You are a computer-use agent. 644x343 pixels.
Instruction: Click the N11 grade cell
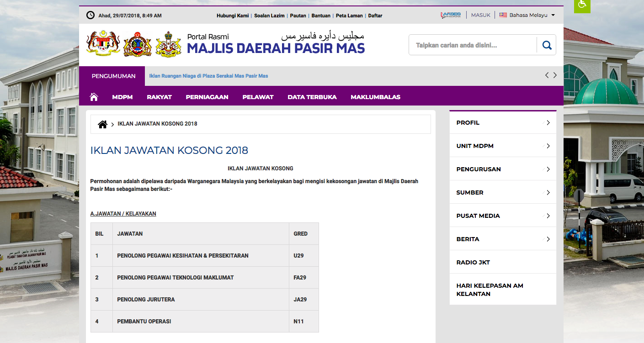(x=304, y=322)
